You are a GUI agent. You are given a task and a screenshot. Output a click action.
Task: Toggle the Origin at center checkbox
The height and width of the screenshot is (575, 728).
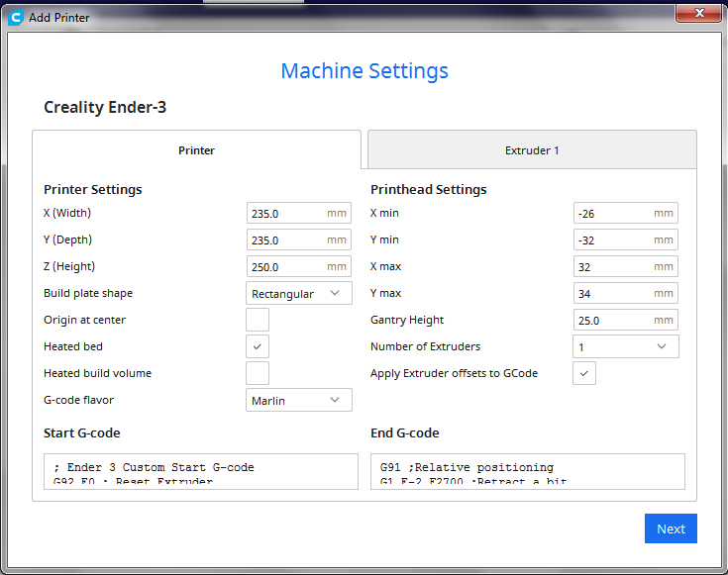[x=258, y=320]
